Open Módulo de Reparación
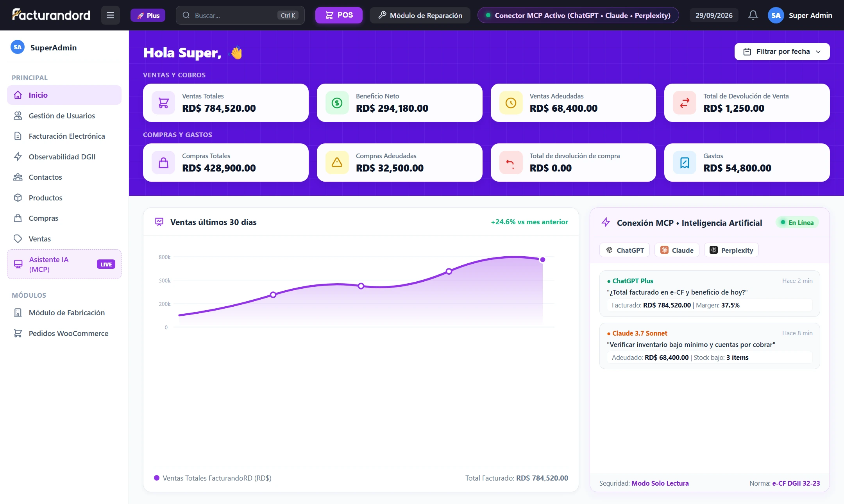The height and width of the screenshot is (504, 844). tap(420, 15)
